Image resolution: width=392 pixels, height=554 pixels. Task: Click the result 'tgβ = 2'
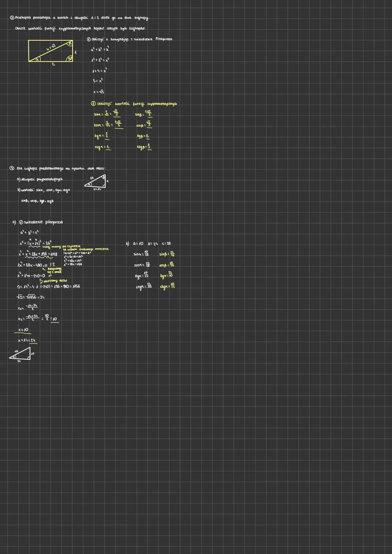point(143,136)
